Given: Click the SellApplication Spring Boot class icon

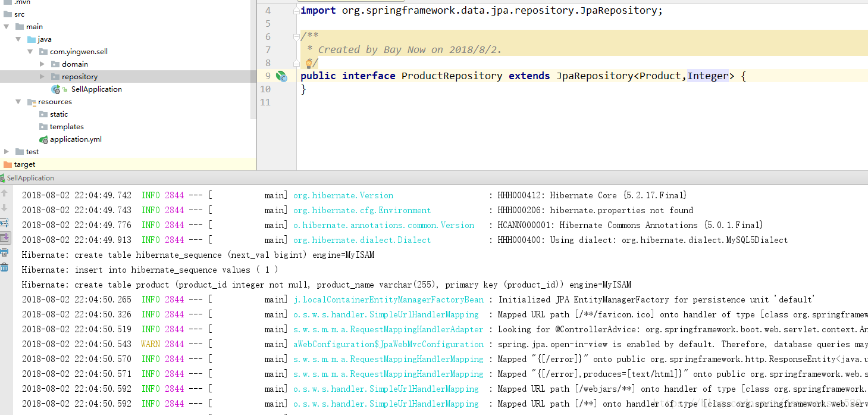Looking at the screenshot, I should [56, 89].
